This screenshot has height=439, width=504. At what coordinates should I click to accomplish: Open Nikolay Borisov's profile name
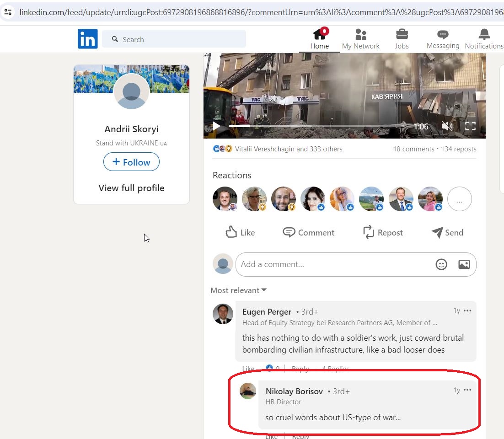point(294,391)
